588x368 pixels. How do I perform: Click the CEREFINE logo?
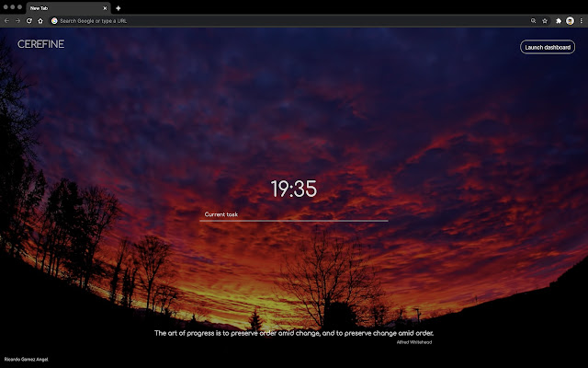point(40,44)
